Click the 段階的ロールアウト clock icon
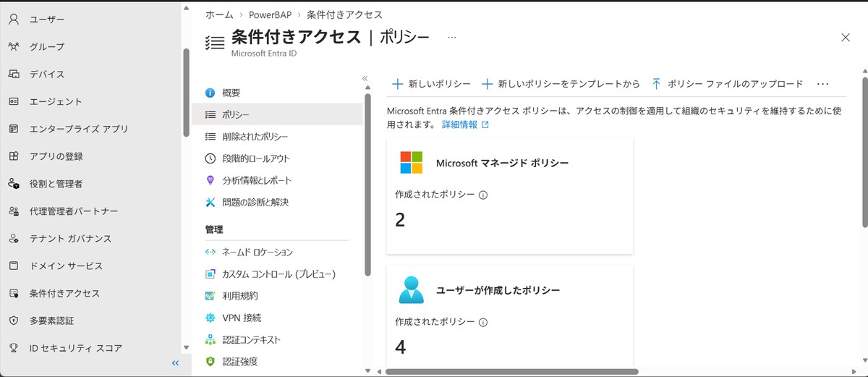Image resolution: width=868 pixels, height=377 pixels. point(210,158)
